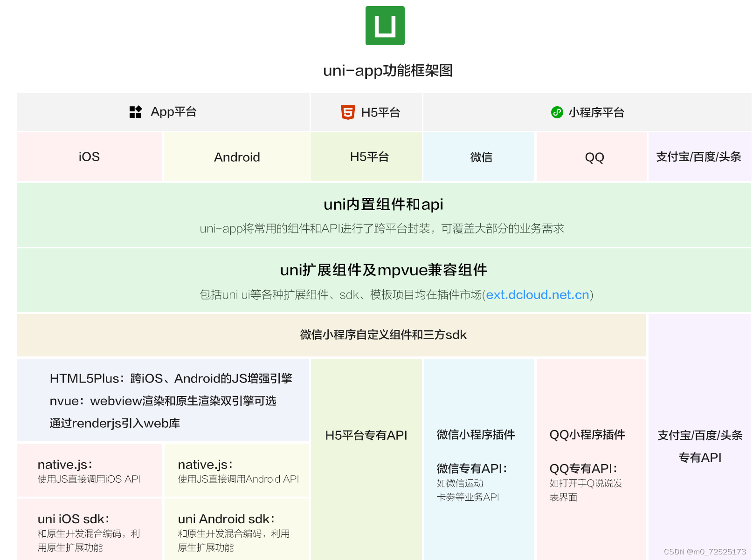The width and height of the screenshot is (753, 560).
Task: Click the 'Android' platform cell
Action: 237,157
